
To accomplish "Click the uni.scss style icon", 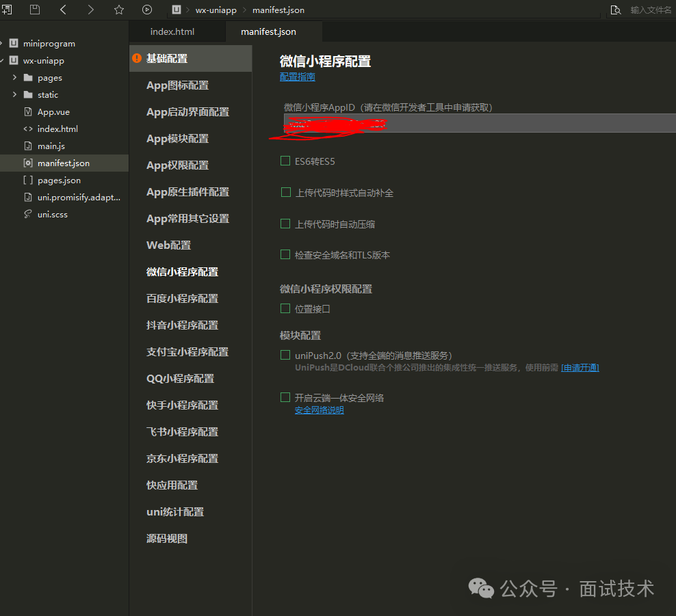I will 28,214.
